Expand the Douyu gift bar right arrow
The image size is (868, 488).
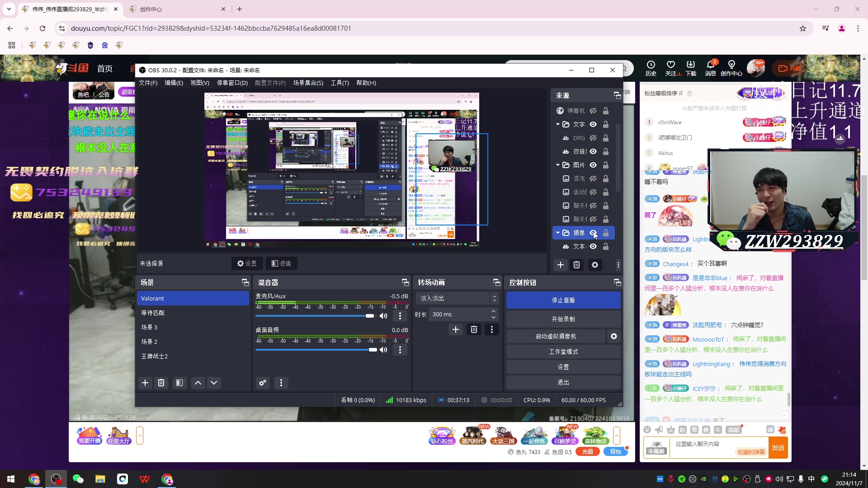617,436
